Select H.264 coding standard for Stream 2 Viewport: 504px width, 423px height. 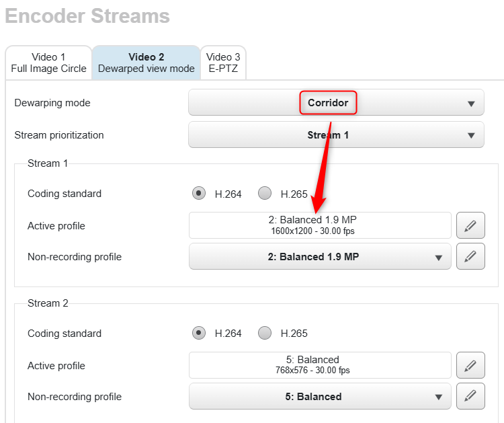198,334
